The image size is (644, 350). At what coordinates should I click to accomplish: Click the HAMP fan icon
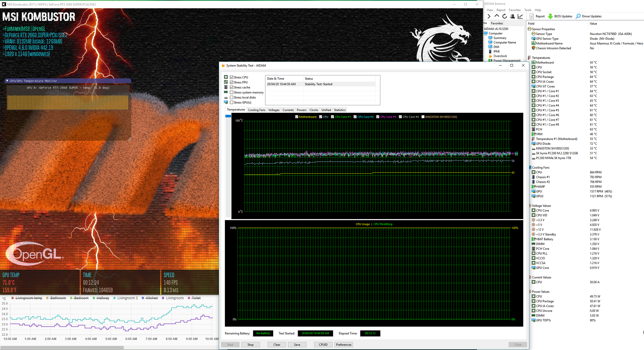tap(534, 186)
